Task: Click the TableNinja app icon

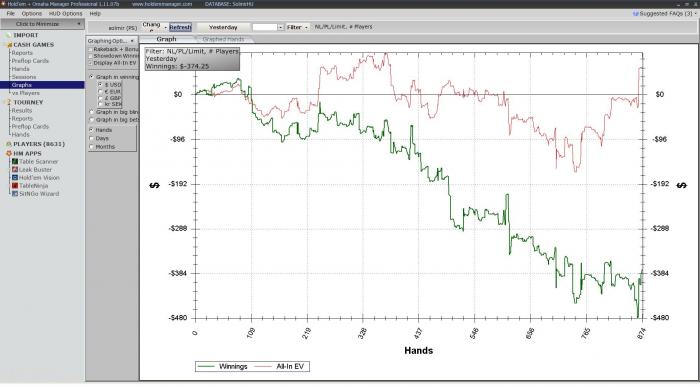Action: [15, 186]
